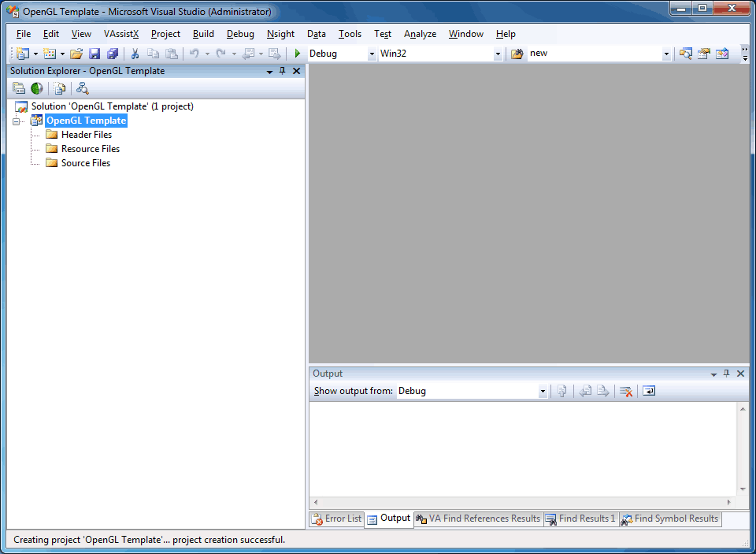Go to next message in Output
756x554 pixels.
(x=603, y=392)
